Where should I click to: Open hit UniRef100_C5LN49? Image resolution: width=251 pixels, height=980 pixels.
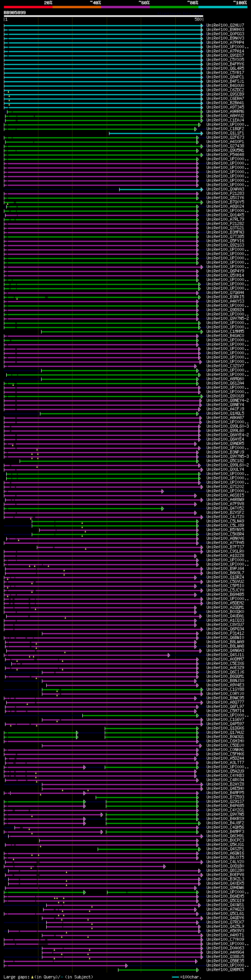pyautogui.click(x=225, y=521)
